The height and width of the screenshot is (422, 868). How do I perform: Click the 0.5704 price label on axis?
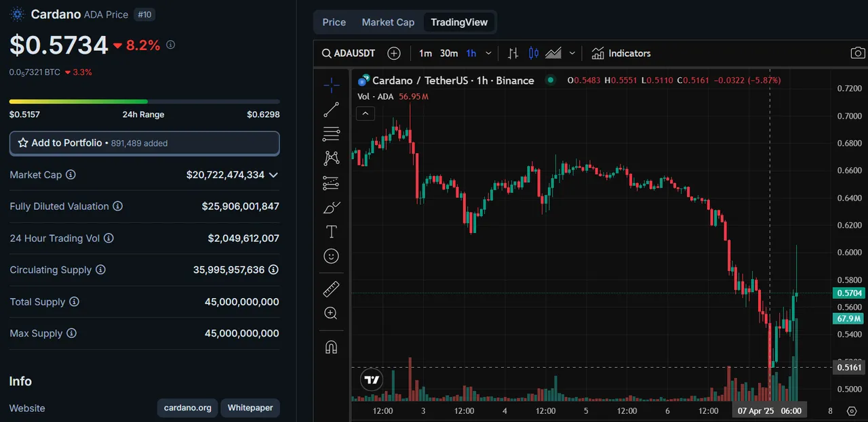[x=849, y=293]
